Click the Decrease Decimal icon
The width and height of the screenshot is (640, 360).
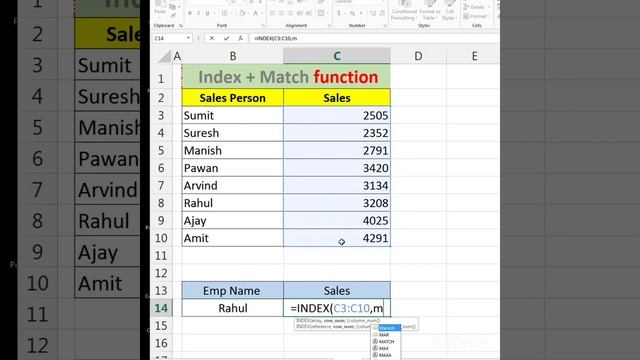click(382, 13)
